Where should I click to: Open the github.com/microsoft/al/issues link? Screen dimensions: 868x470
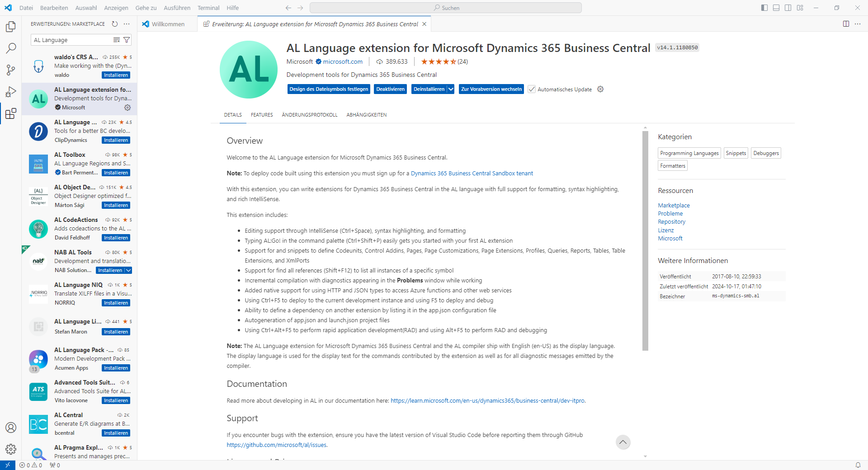pos(277,445)
